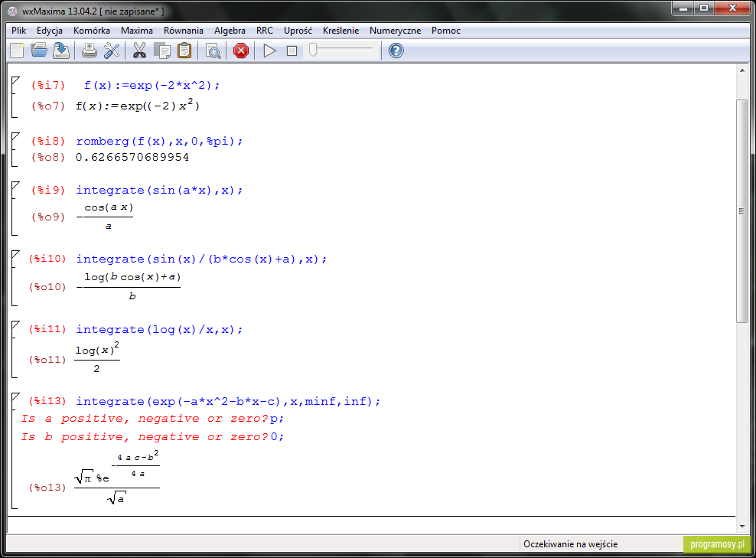This screenshot has width=756, height=558.
Task: Open the Równania menu
Action: (x=183, y=31)
